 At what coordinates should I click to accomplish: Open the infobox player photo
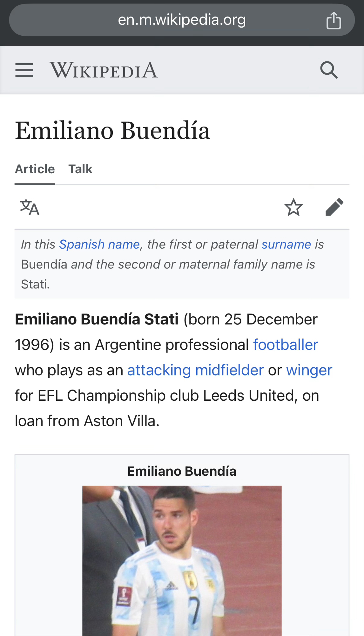click(182, 560)
